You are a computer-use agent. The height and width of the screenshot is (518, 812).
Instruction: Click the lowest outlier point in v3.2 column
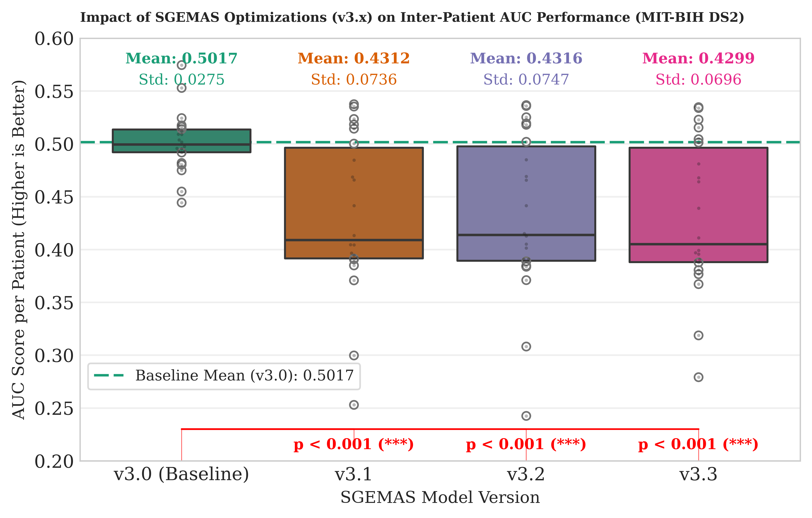pyautogui.click(x=526, y=416)
